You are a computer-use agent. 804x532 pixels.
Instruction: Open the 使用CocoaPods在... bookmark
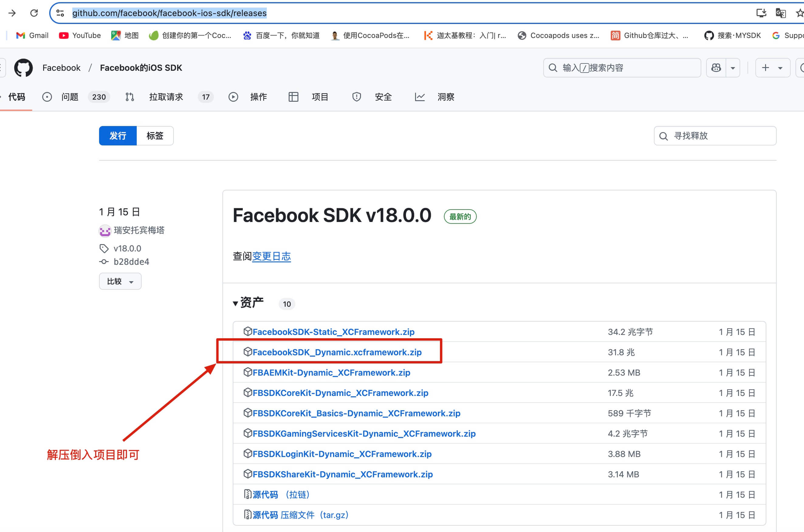tap(370, 35)
